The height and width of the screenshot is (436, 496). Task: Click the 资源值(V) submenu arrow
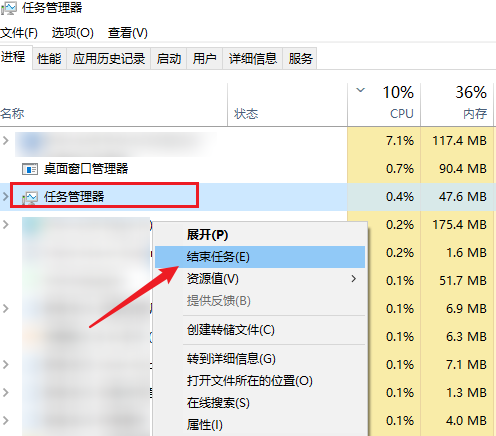pos(354,279)
